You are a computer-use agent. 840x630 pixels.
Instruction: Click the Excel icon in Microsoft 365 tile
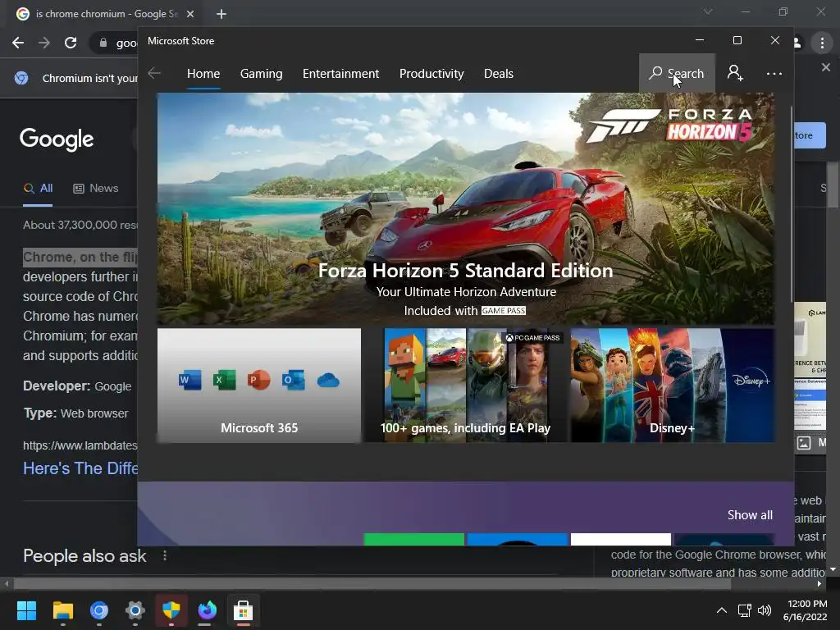(x=225, y=381)
